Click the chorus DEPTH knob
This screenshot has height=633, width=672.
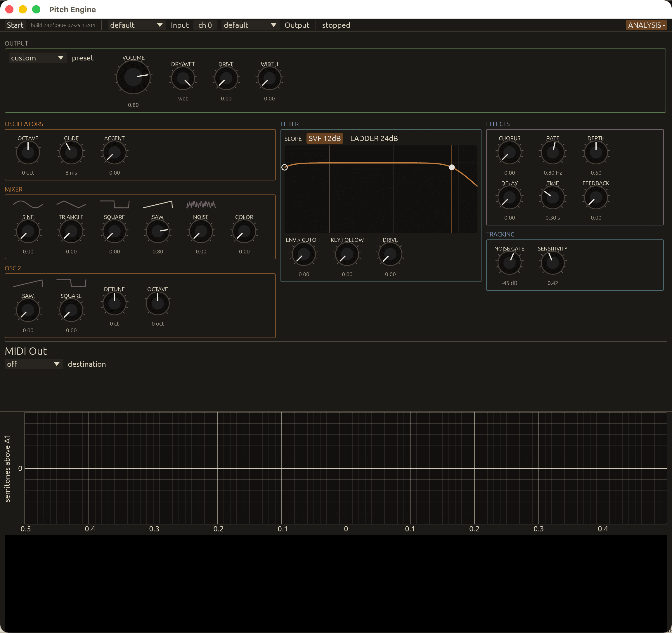[x=596, y=153]
